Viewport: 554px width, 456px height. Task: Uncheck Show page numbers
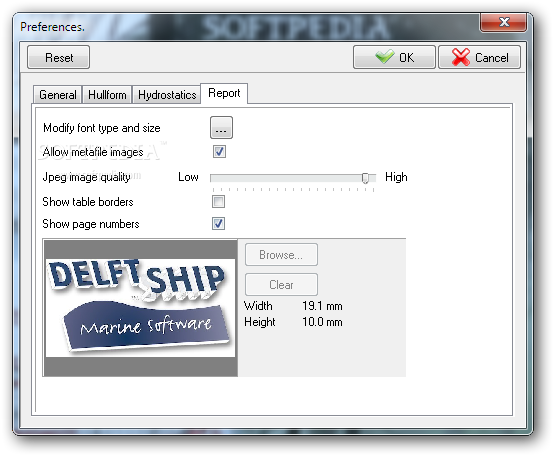pyautogui.click(x=218, y=224)
